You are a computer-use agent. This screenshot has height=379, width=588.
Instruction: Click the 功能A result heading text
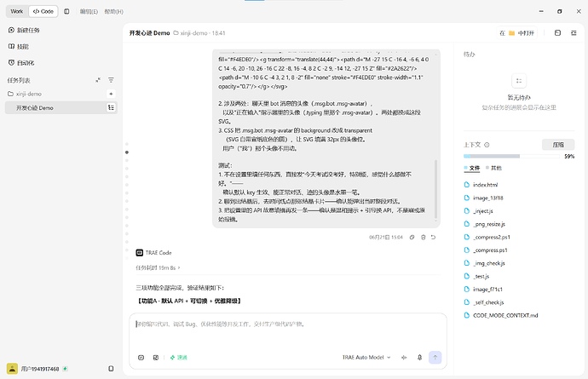(189, 301)
